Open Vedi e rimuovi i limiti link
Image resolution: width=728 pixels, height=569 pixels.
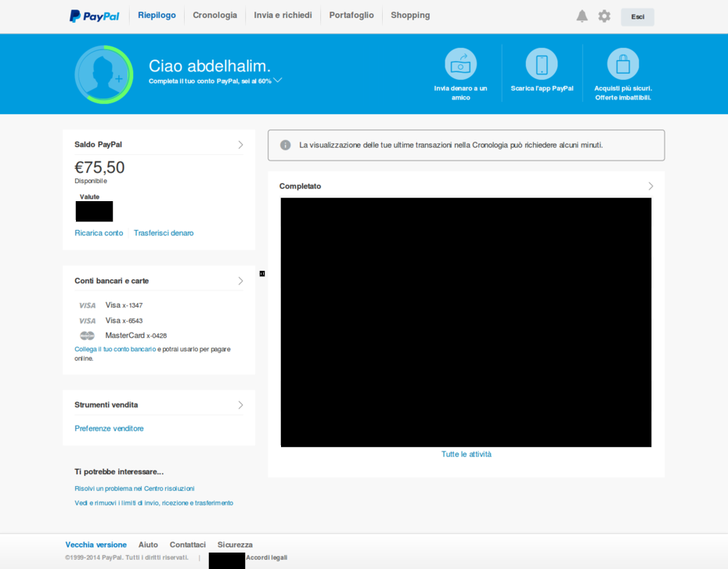(x=153, y=503)
